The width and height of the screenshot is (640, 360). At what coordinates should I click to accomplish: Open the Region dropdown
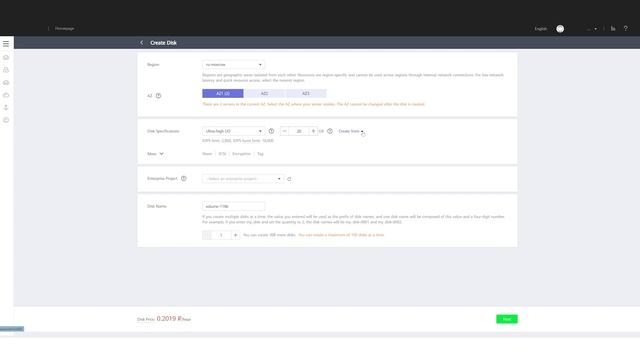pyautogui.click(x=233, y=64)
